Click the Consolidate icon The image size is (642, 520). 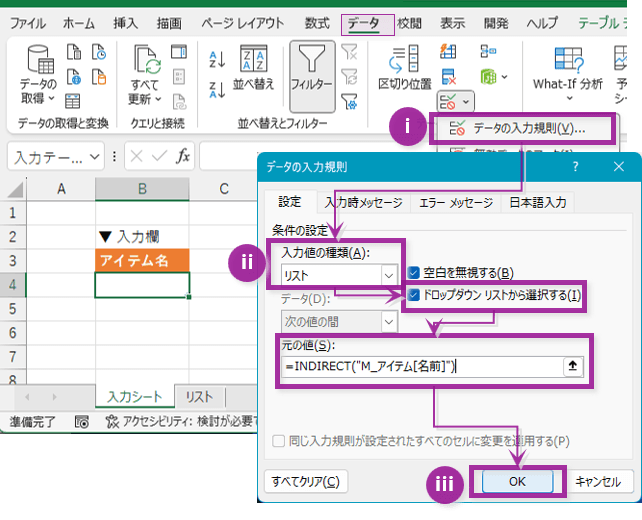click(488, 52)
